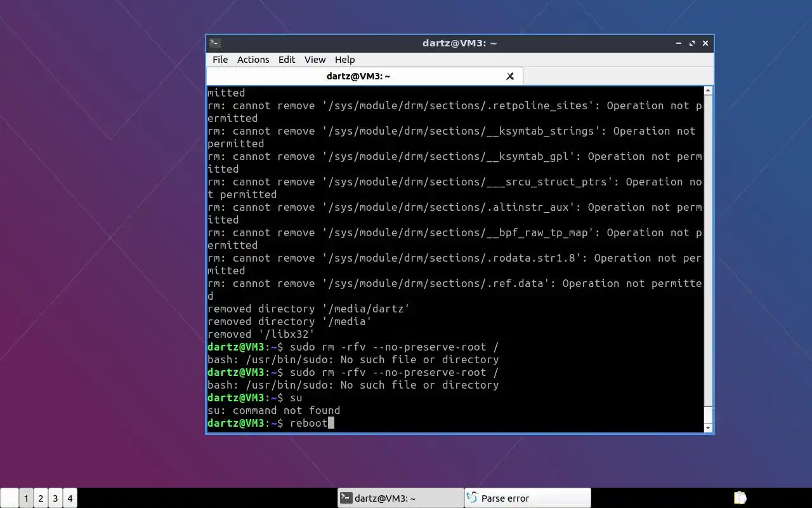This screenshot has height=508, width=812.
Task: Click the .altinstr_aux error line
Action: [454, 213]
